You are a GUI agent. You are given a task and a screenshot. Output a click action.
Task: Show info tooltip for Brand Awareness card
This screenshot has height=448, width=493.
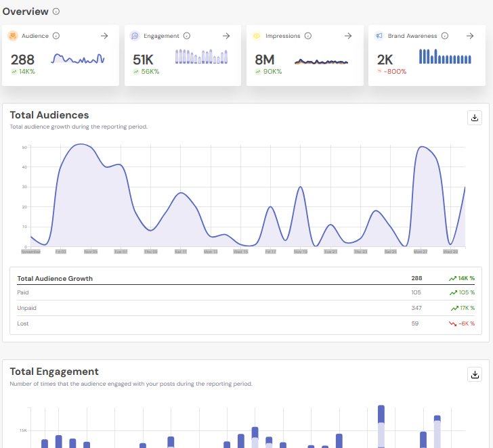pos(445,36)
